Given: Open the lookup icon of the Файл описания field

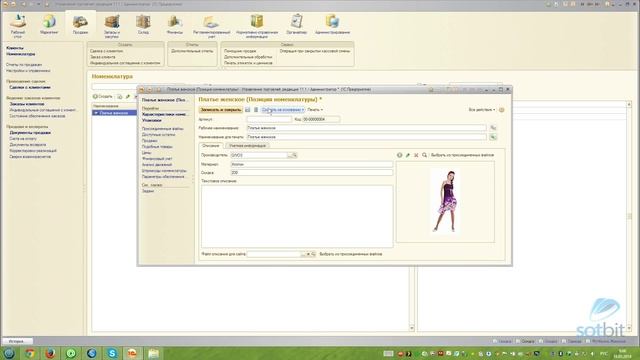Looking at the screenshot, I should (313, 254).
